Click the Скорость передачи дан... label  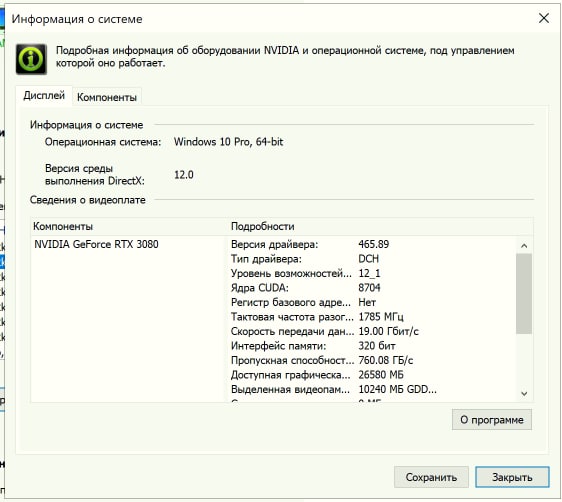(292, 331)
